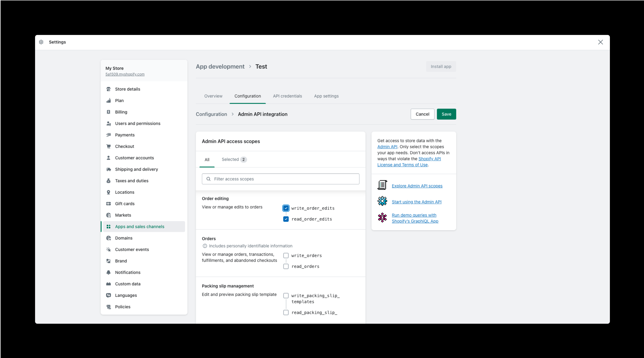Switch to the API credentials tab

tap(287, 96)
